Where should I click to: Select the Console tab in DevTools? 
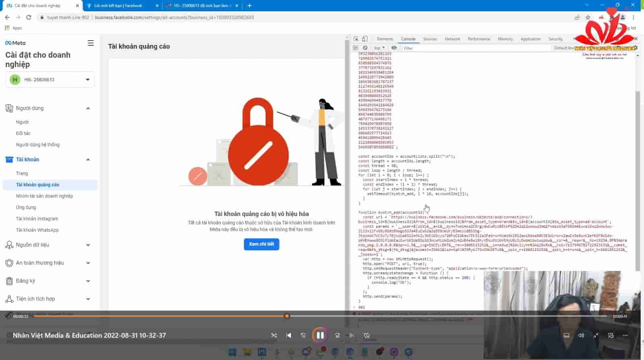tap(408, 39)
